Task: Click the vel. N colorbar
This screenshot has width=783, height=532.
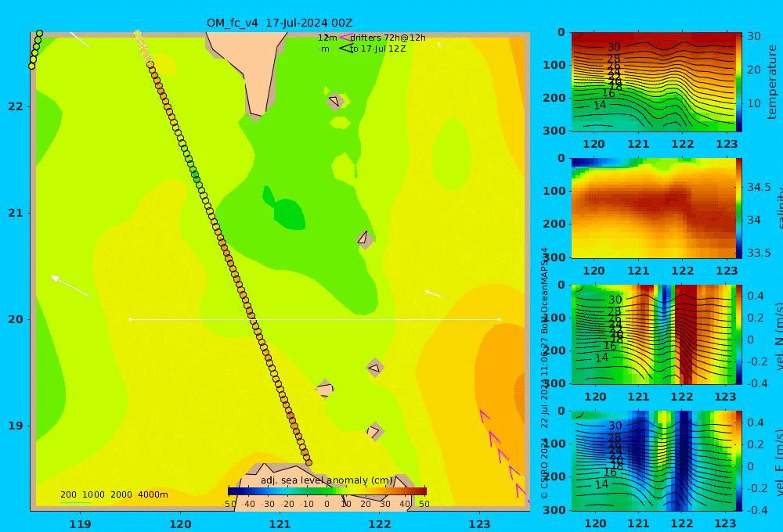Action: pyautogui.click(x=739, y=334)
